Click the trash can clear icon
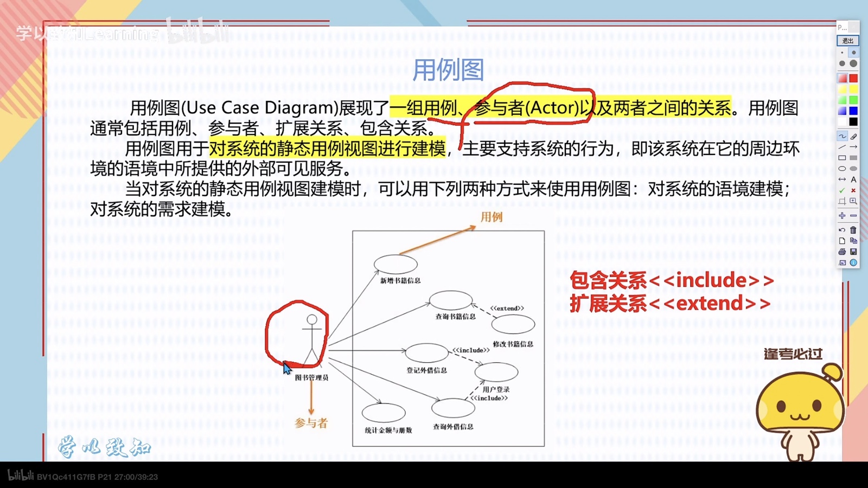This screenshot has height=488, width=868. point(853,230)
